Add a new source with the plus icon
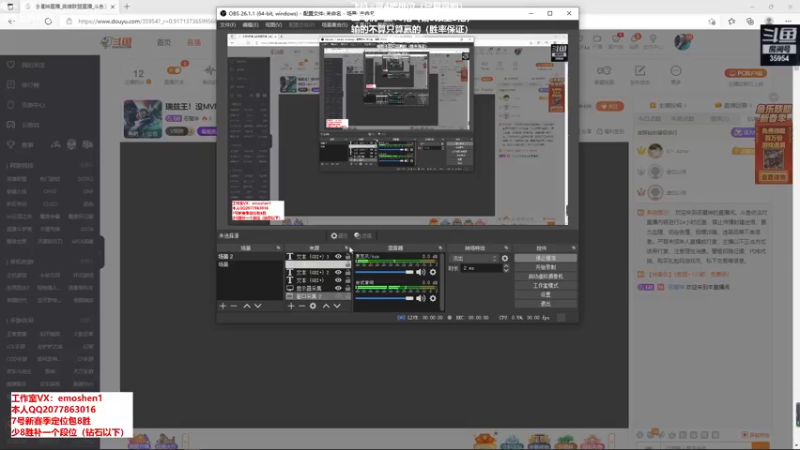Image resolution: width=800 pixels, height=450 pixels. (291, 306)
